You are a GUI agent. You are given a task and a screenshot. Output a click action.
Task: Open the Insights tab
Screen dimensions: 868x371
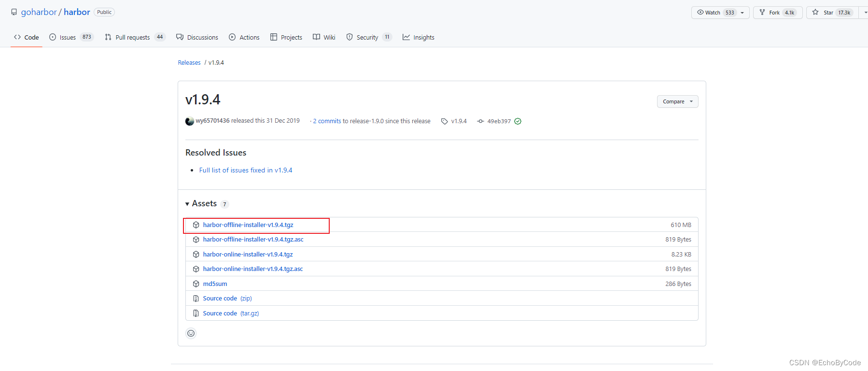click(x=419, y=37)
